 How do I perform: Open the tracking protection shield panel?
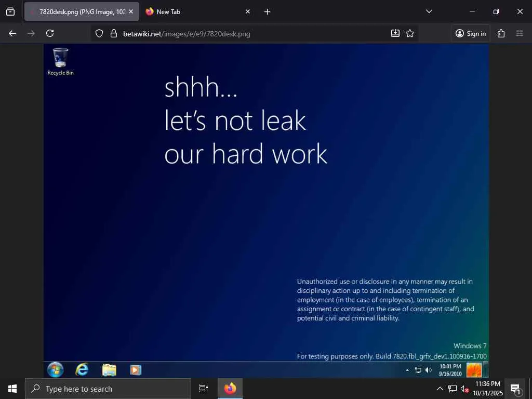click(x=99, y=34)
